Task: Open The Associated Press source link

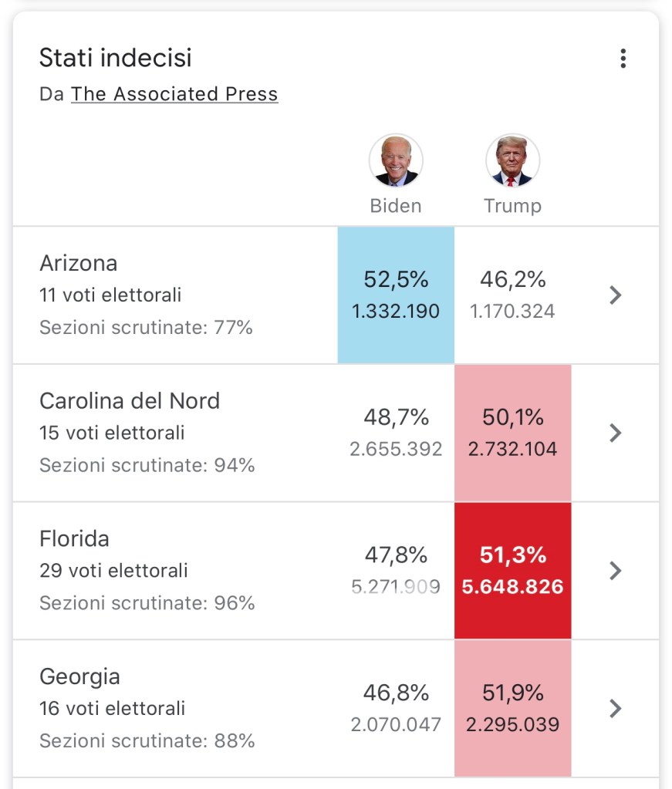Action: [x=174, y=94]
